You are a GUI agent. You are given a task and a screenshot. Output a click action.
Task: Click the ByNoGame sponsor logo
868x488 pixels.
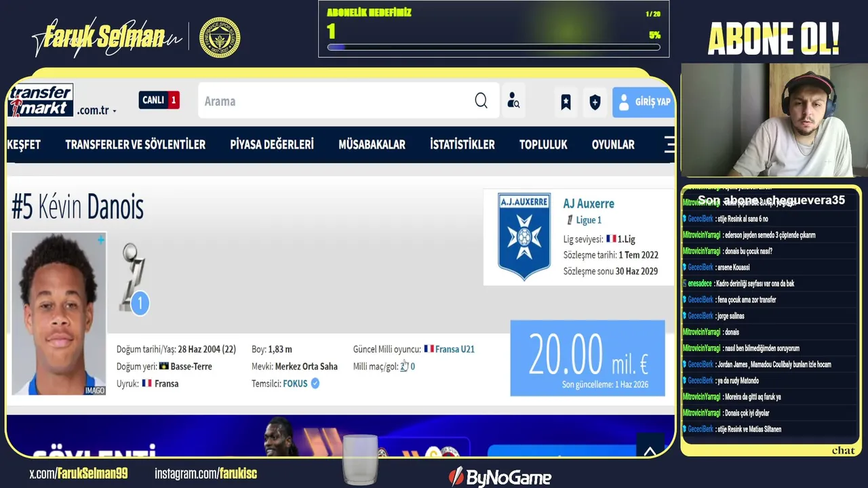500,477
